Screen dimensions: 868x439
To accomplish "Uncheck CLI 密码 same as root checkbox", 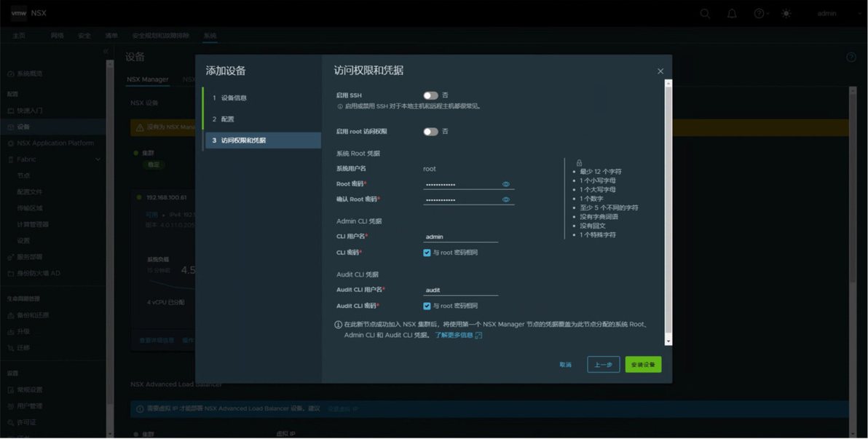I will pyautogui.click(x=427, y=253).
